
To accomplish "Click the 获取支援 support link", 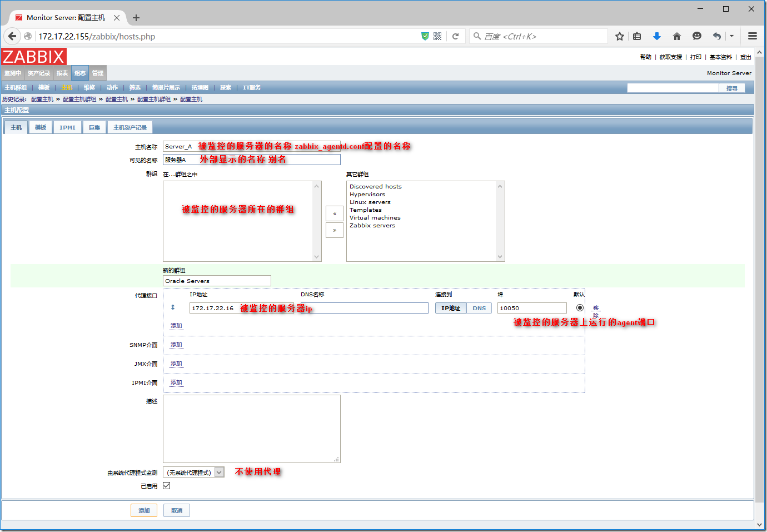I will click(671, 57).
